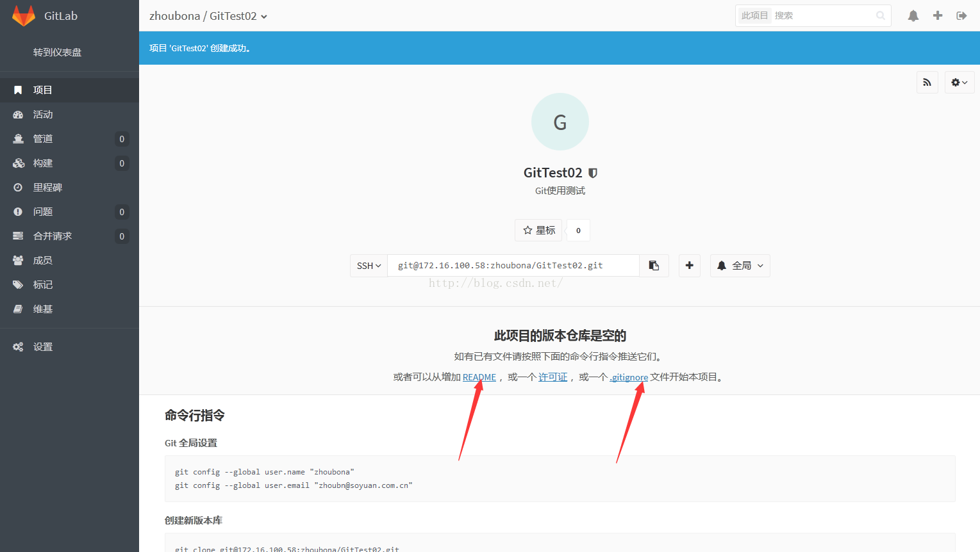The image size is (980, 552).
Task: Click the book icon beside 维基
Action: 18,309
